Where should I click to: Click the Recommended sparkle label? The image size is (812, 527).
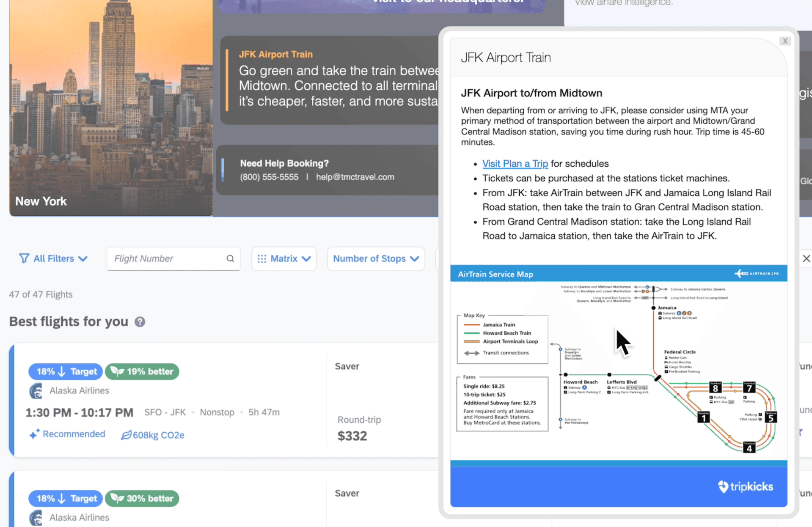coord(67,434)
